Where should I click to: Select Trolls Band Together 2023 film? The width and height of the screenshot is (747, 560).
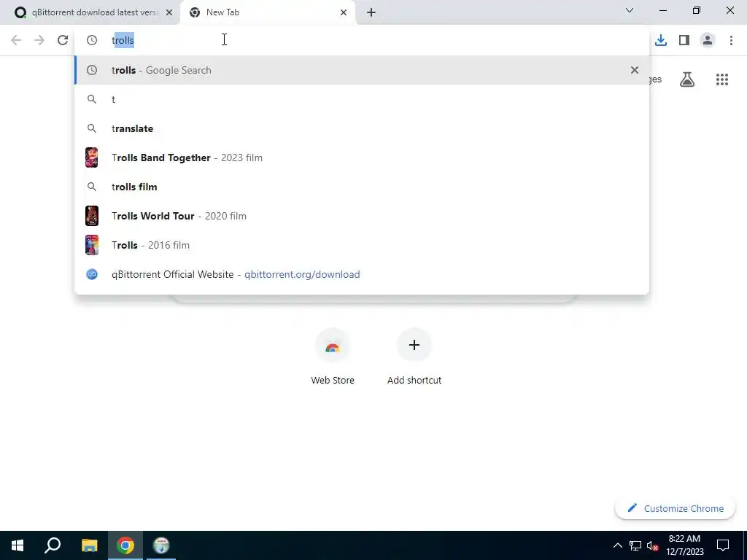click(x=362, y=157)
